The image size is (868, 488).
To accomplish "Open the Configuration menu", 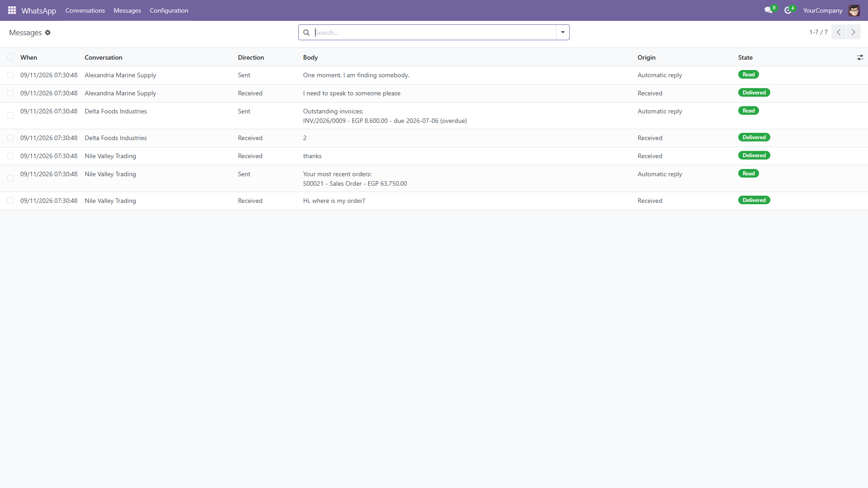I will pyautogui.click(x=169, y=10).
